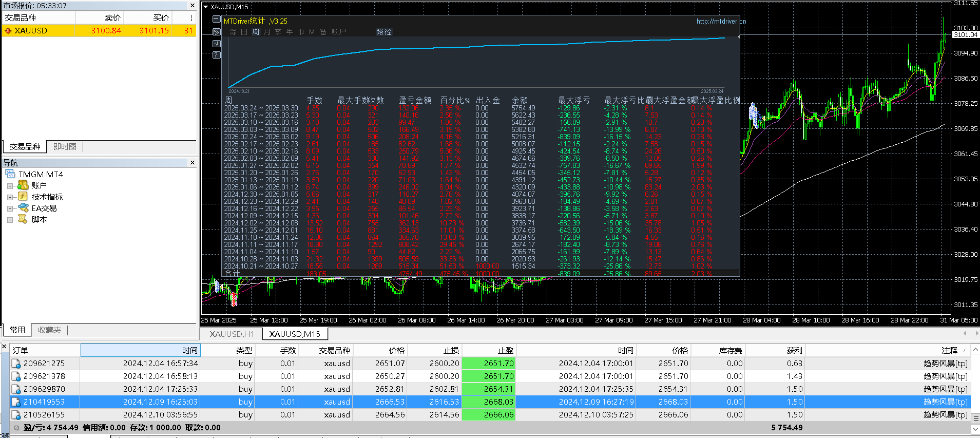Screen dimensions: 980x438
Task: Click the TMGM MT4 navigator root icon
Action: [10, 174]
